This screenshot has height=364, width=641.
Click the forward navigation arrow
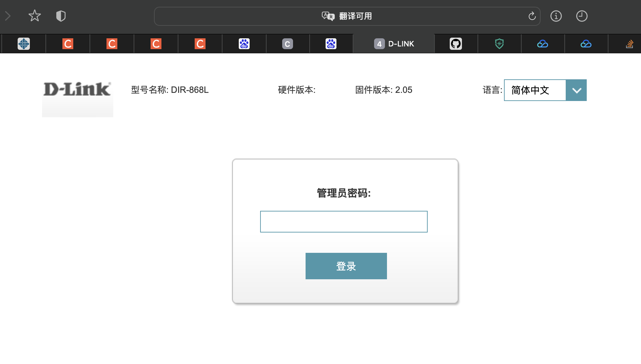[8, 16]
